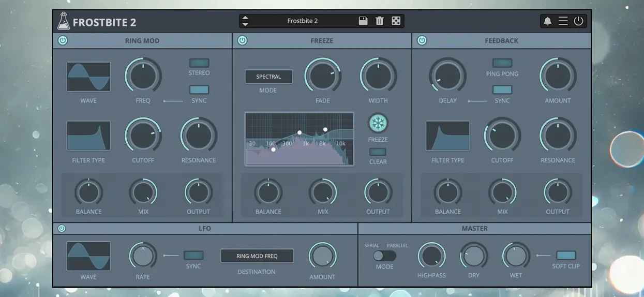Click the Freeze Output knob

coord(378,192)
